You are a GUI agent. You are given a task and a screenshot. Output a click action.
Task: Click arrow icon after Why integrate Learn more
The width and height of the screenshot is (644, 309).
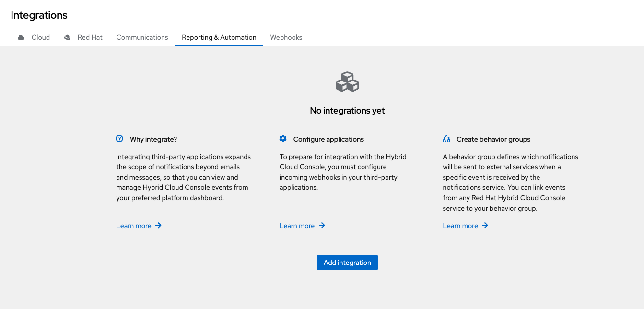coord(159,225)
